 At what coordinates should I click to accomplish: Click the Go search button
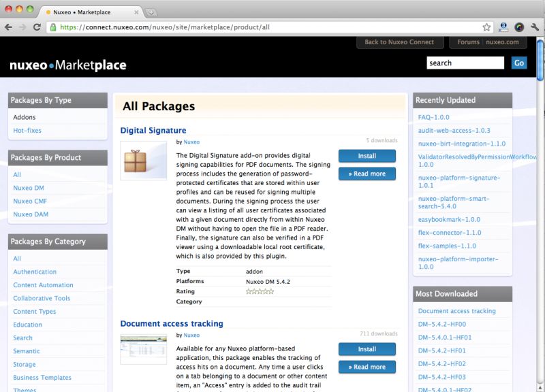[x=519, y=63]
